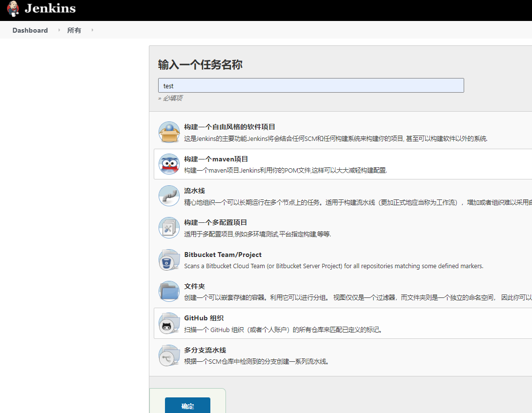Image resolution: width=532 pixels, height=413 pixels.
Task: Select the Bitbucket Team/Project bucket icon
Action: (169, 260)
